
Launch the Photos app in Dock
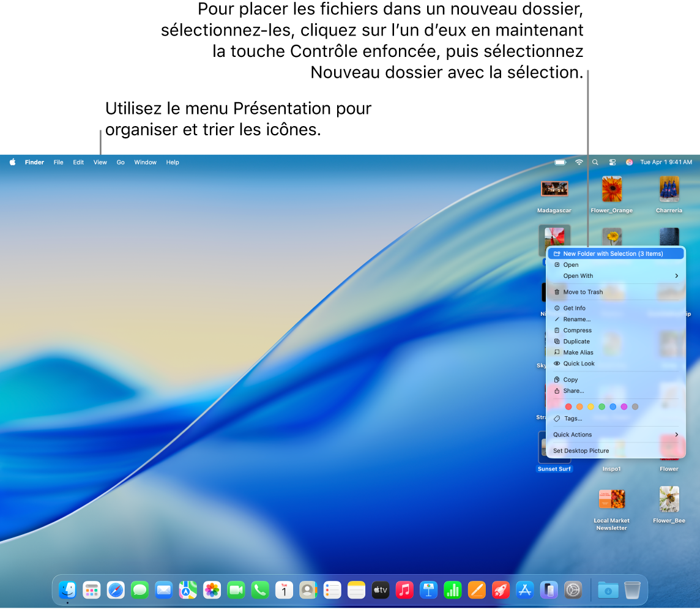click(212, 590)
